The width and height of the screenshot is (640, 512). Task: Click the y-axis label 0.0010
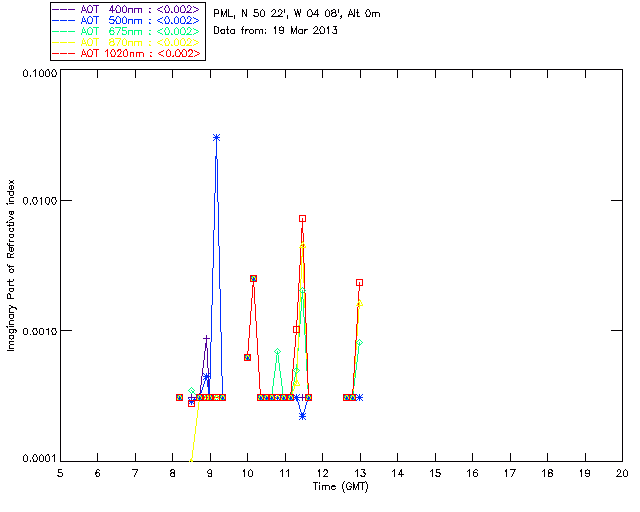(x=39, y=331)
